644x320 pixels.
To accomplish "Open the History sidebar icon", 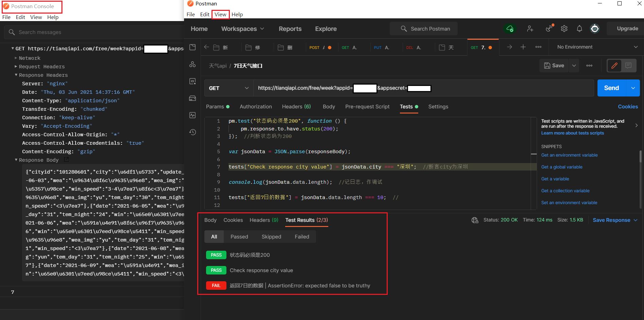I will pyautogui.click(x=192, y=132).
